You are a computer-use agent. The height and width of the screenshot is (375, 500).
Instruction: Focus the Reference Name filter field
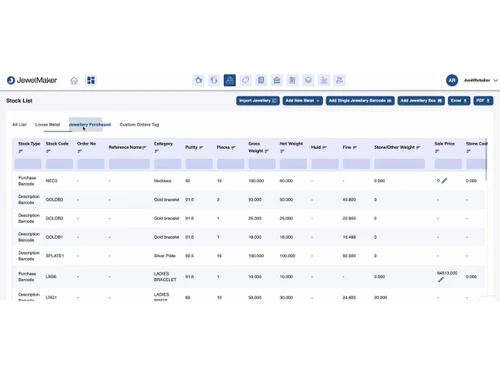(x=129, y=164)
